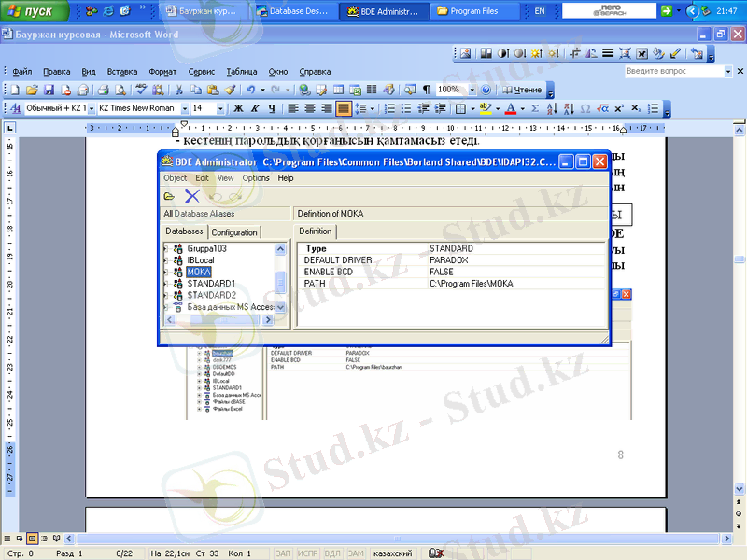Cut selection with the scissors icon
The width and height of the screenshot is (747, 560).
click(x=179, y=90)
